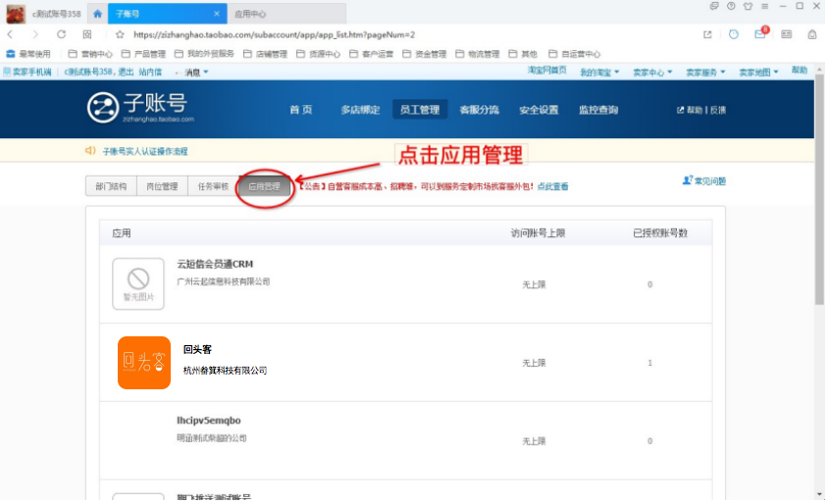
Task: Go back to the previous page
Action: [10, 34]
